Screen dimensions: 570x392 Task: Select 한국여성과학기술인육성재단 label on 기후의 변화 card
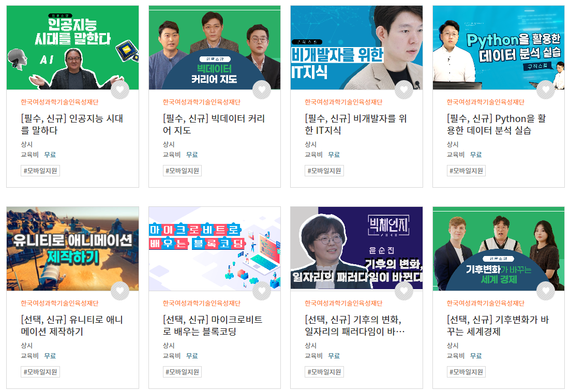(x=343, y=304)
